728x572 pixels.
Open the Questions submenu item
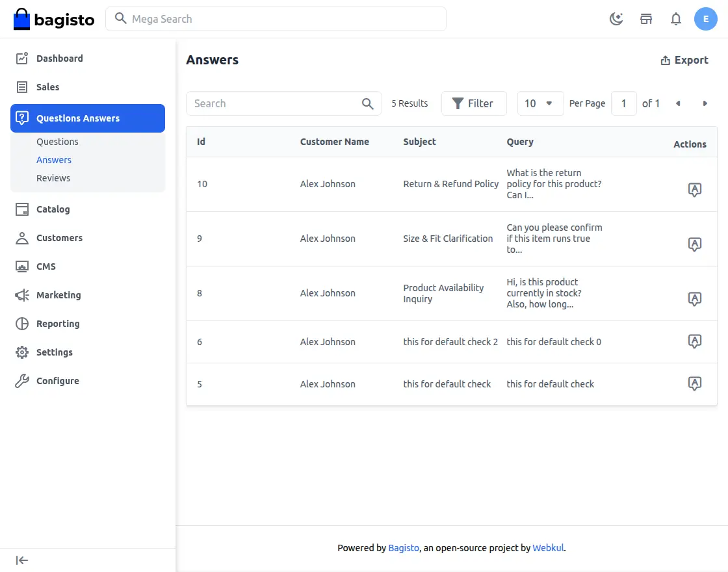click(x=57, y=142)
